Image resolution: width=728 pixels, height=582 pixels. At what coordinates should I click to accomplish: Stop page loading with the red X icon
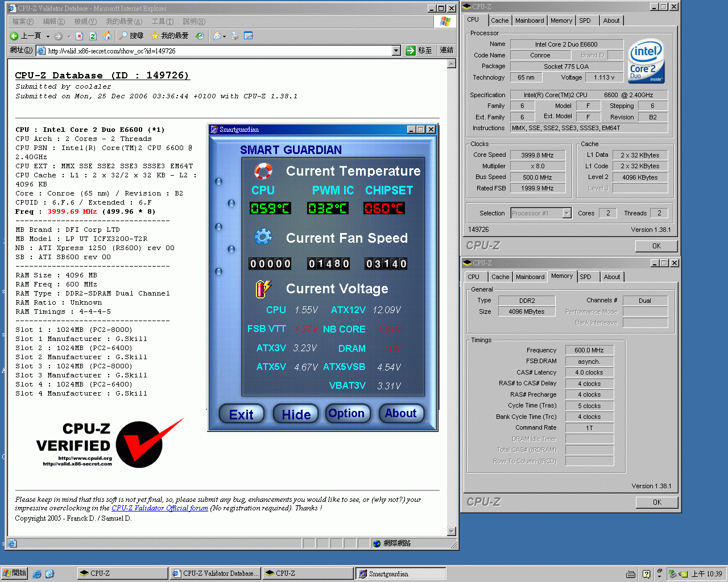pos(79,36)
